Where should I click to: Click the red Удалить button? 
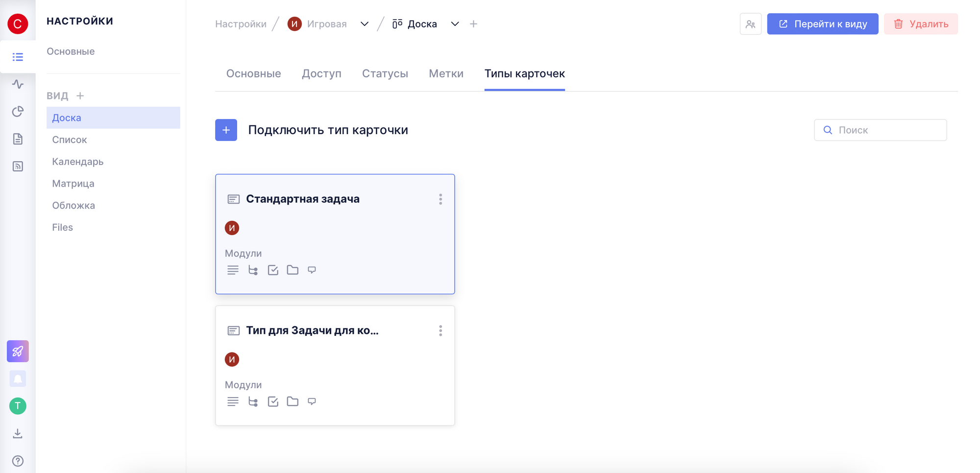921,24
